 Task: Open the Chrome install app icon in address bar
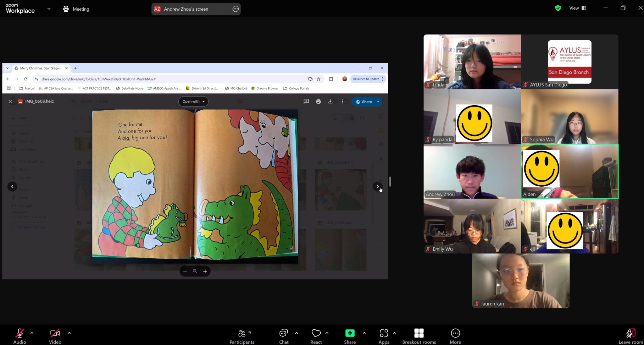tap(310, 79)
